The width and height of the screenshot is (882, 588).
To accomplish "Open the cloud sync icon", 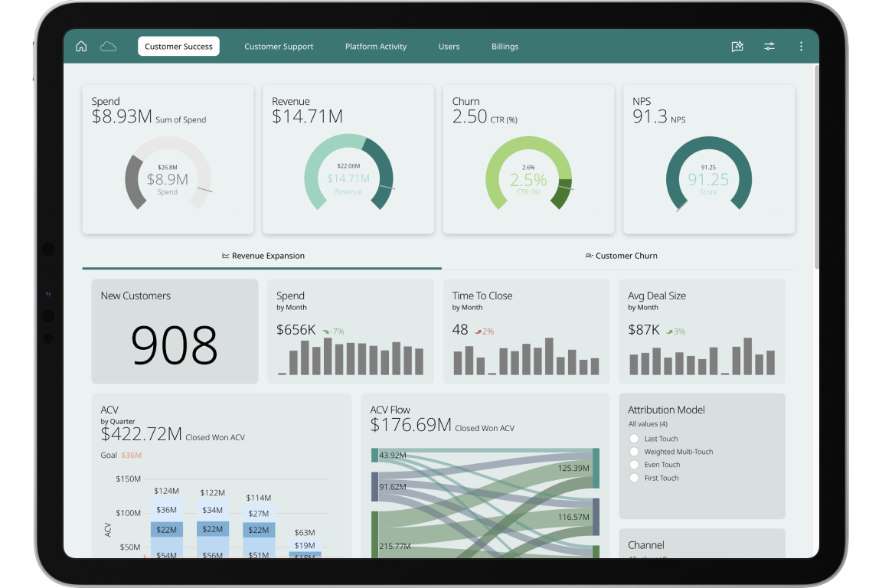I will (108, 46).
